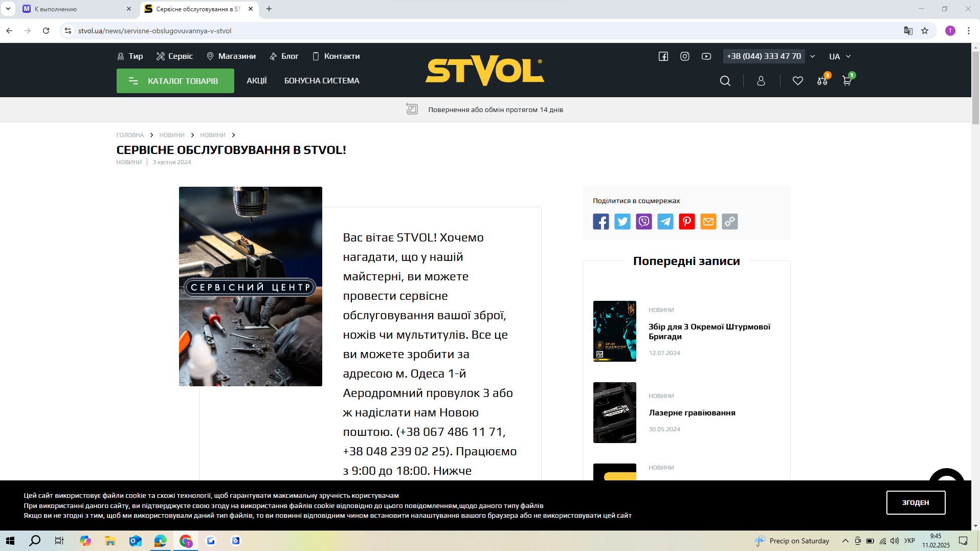View site information icon in address bar
This screenshot has width=980, height=551.
pos(68,31)
